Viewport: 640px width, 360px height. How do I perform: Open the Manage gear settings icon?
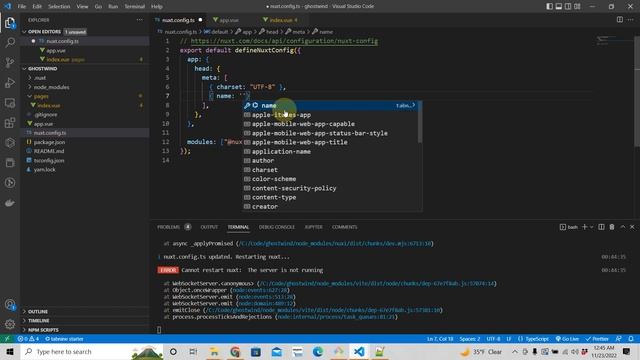click(10, 324)
